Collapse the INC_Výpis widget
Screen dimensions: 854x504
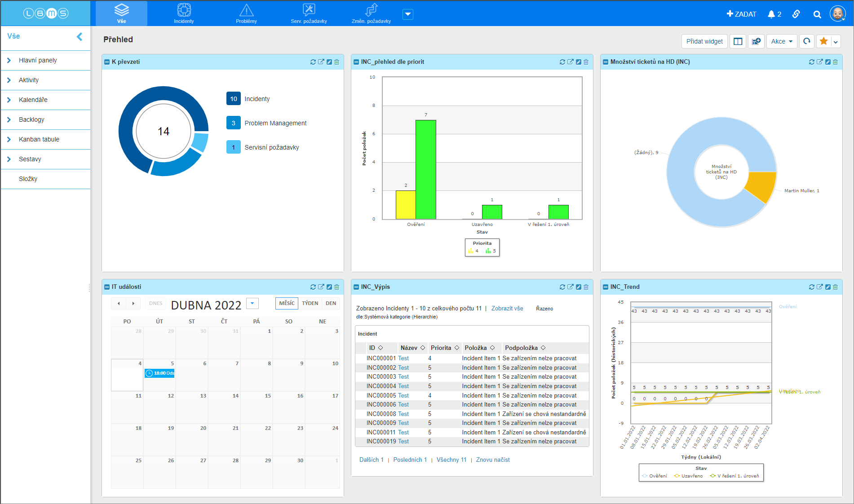pos(356,287)
